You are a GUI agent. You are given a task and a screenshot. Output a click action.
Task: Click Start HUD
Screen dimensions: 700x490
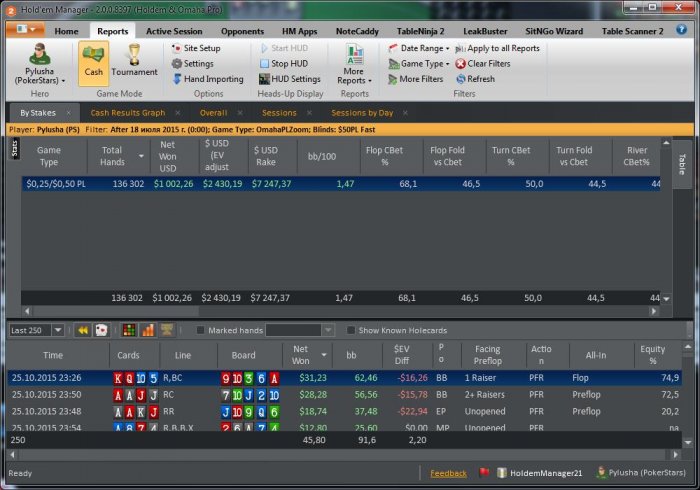pos(284,48)
